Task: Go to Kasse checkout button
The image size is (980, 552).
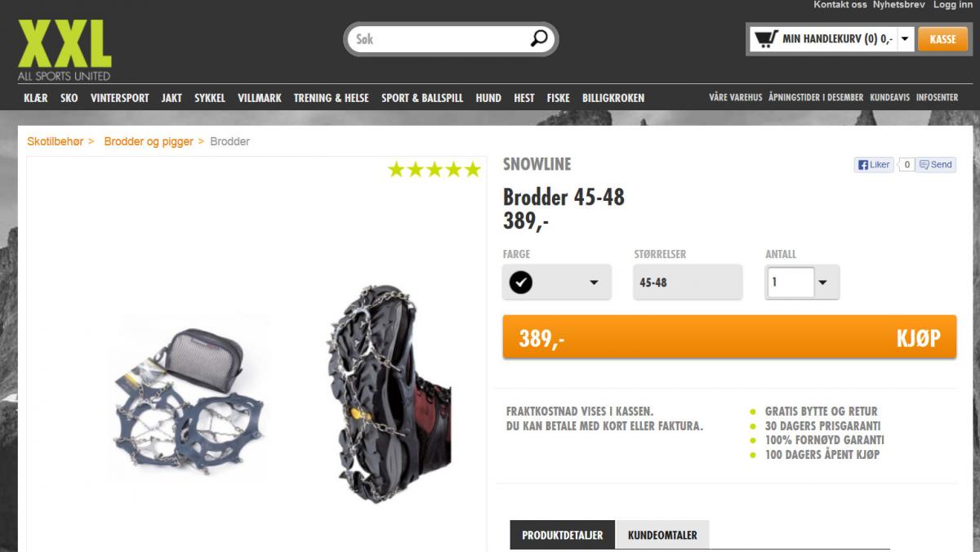Action: point(942,38)
